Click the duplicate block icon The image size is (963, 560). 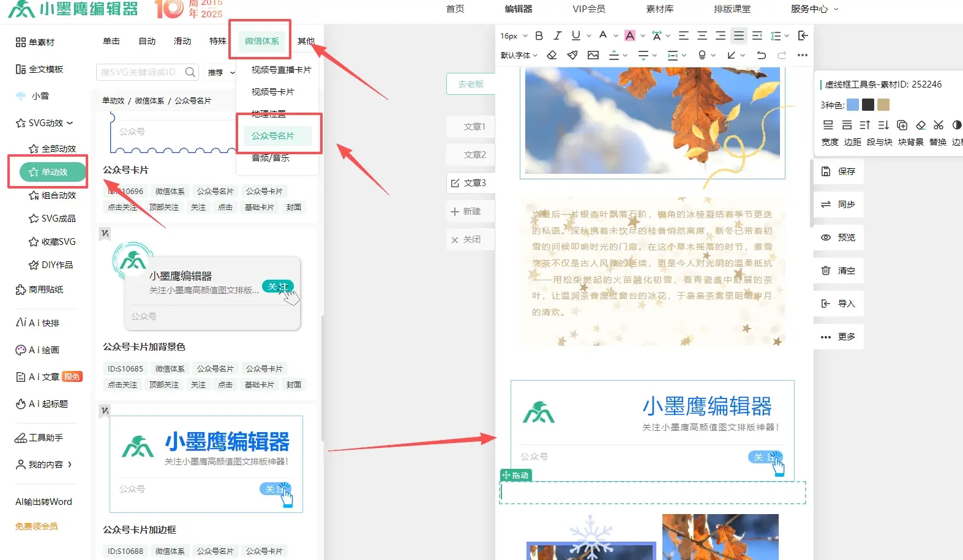click(902, 125)
